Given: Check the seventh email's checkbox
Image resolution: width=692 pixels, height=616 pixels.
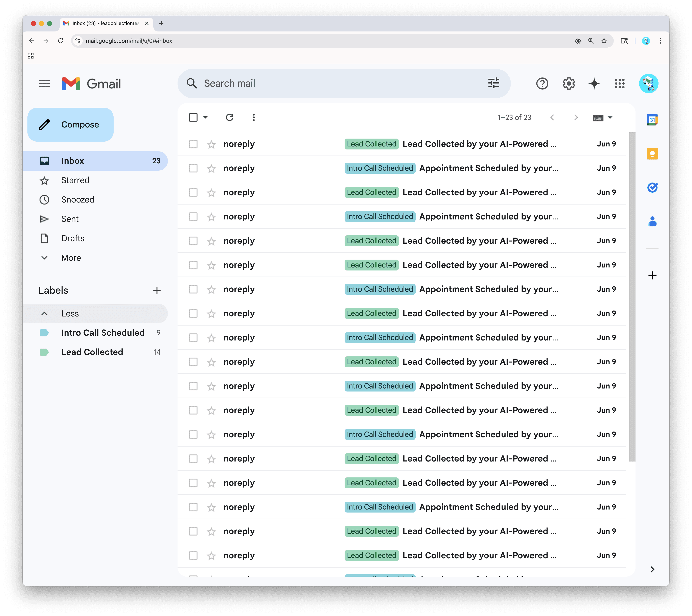Looking at the screenshot, I should click(x=193, y=289).
